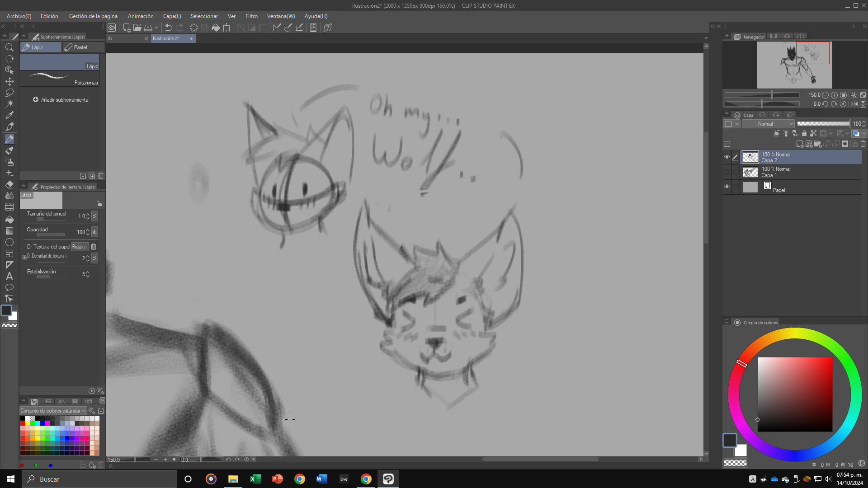This screenshot has width=868, height=488.
Task: Click the new raster layer icon
Action: point(800,144)
